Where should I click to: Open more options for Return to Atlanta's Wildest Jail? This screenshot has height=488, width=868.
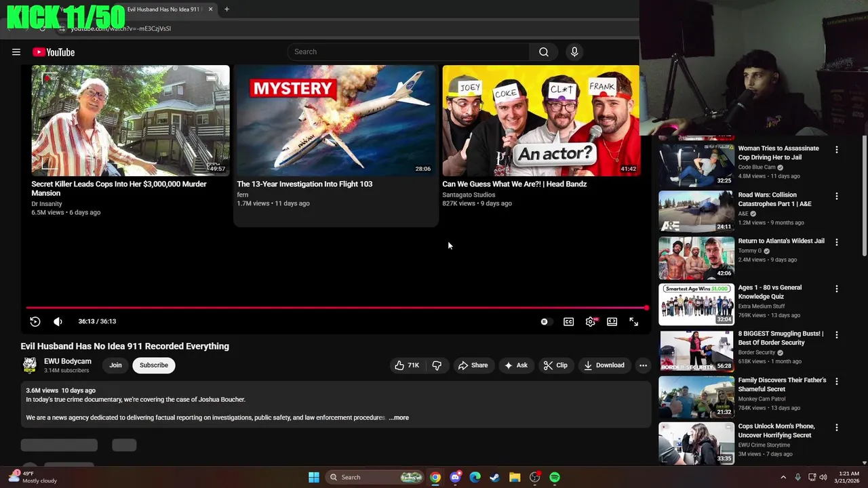tap(836, 242)
